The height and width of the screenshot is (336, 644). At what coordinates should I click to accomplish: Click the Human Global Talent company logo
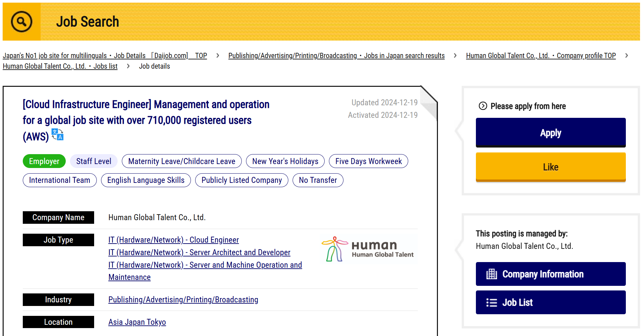(x=368, y=249)
